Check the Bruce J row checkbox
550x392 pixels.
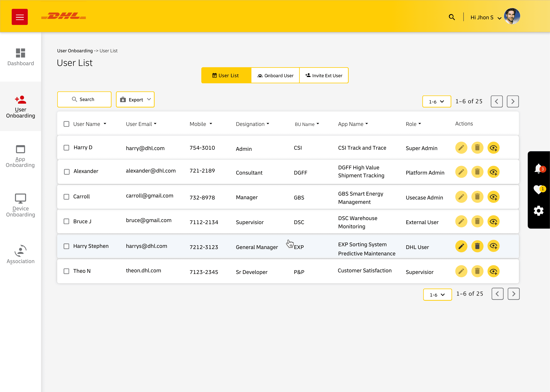click(66, 221)
